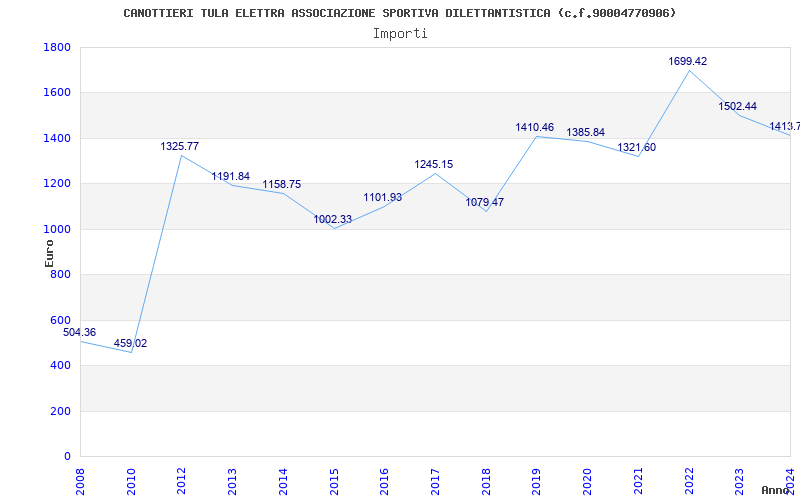This screenshot has width=800, height=500.
Task: Select data label 1101.93
Action: coord(383,197)
